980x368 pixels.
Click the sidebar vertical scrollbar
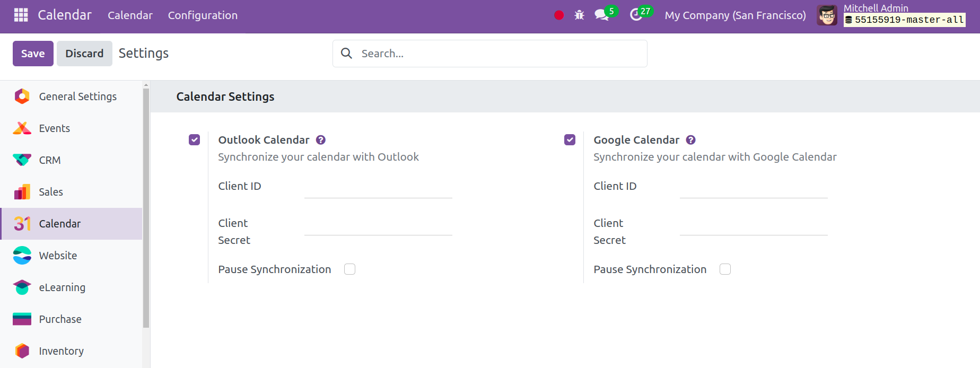click(146, 208)
